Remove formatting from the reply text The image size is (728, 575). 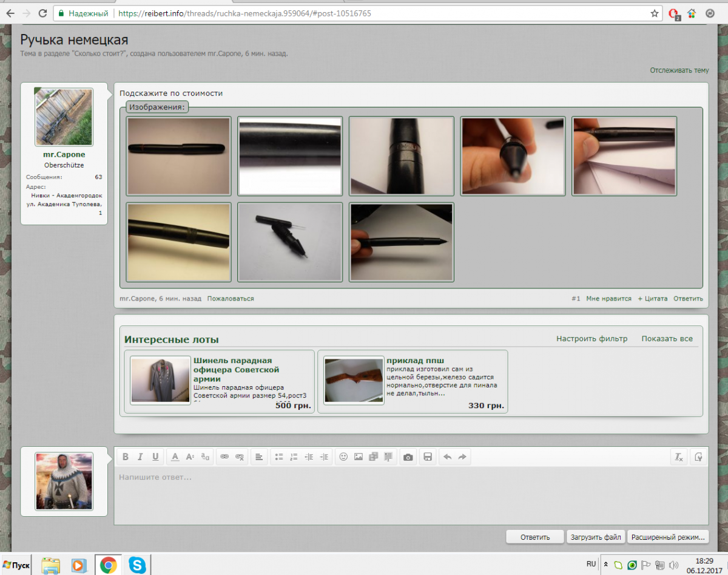679,457
